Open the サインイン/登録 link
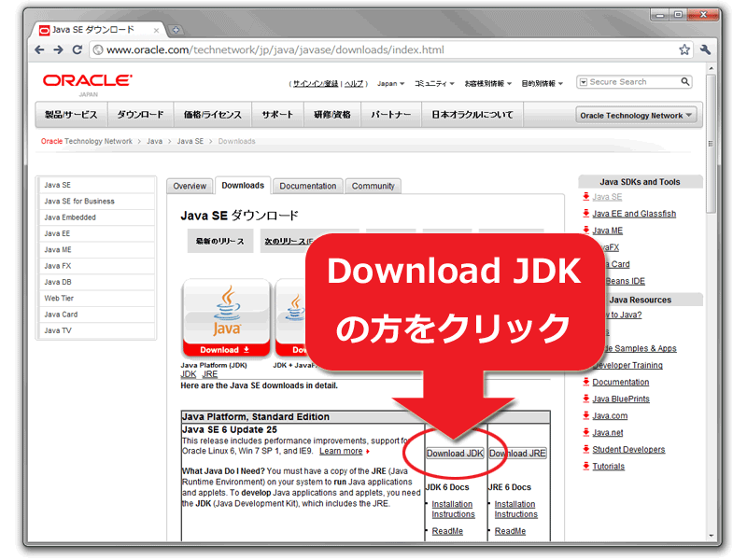 tap(316, 84)
